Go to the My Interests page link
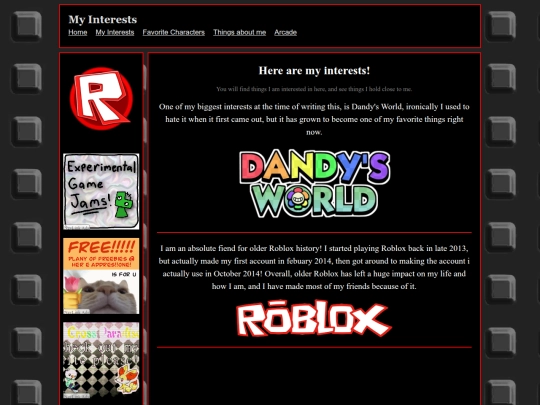540x405 pixels. [x=115, y=32]
